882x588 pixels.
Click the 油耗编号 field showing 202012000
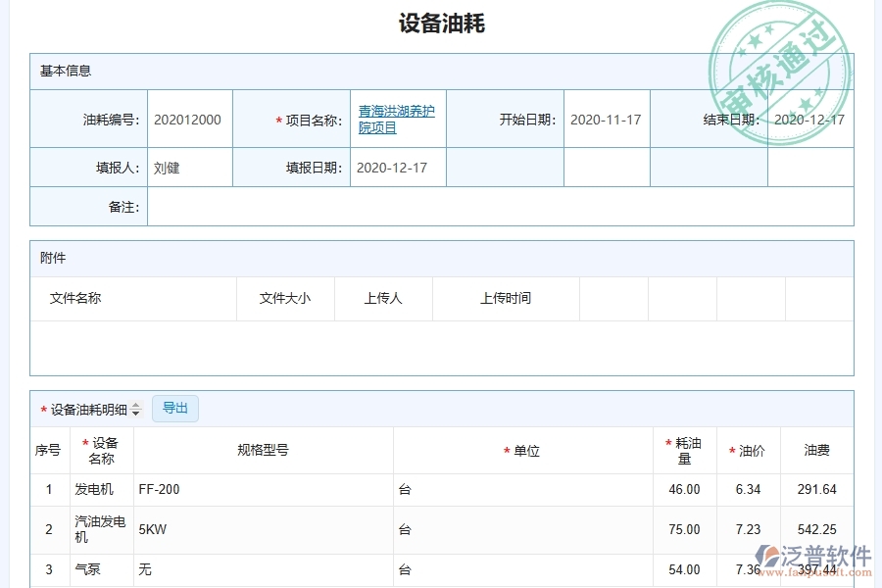[x=188, y=118]
